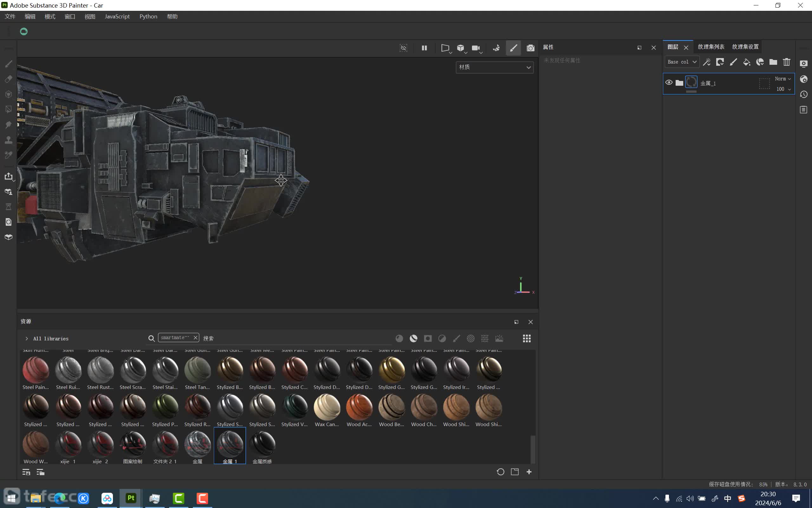Open the Log panel icon on right sidebar

point(804,110)
